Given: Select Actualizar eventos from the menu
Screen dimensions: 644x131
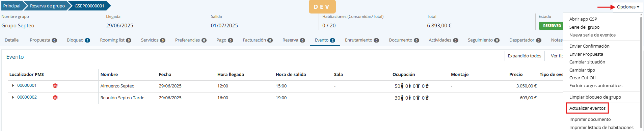Looking at the screenshot, I should click(587, 108).
